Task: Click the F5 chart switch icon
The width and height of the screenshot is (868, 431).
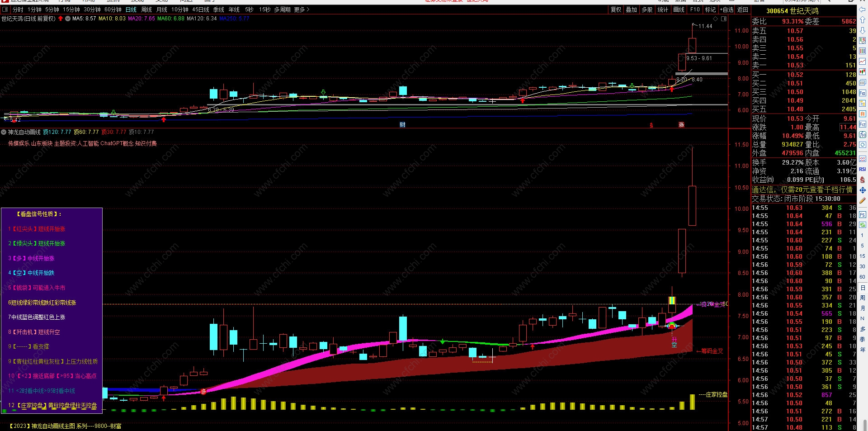Action: (x=863, y=215)
